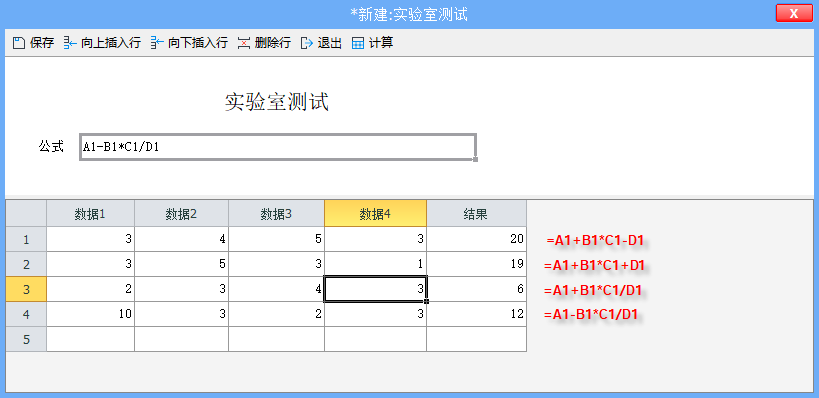Select highlighted row header 3

click(26, 289)
